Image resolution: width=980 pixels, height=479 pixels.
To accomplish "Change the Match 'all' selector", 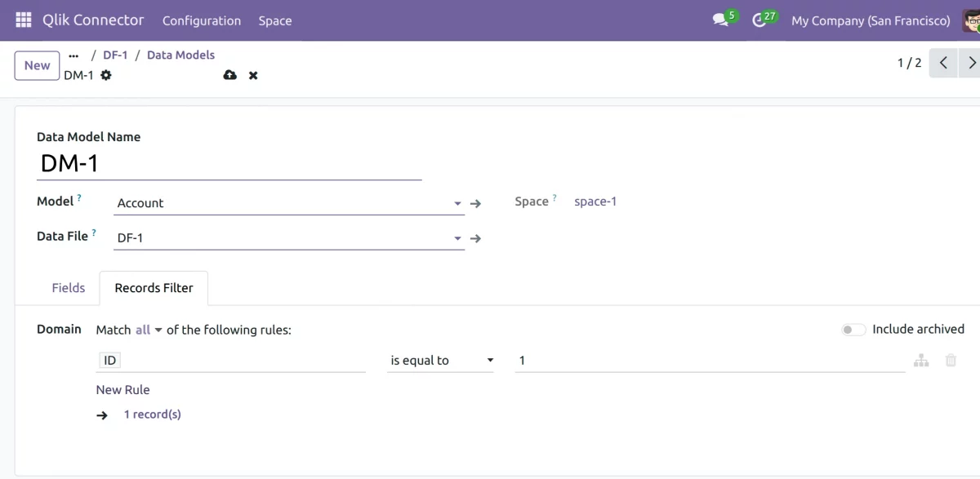I will 149,330.
